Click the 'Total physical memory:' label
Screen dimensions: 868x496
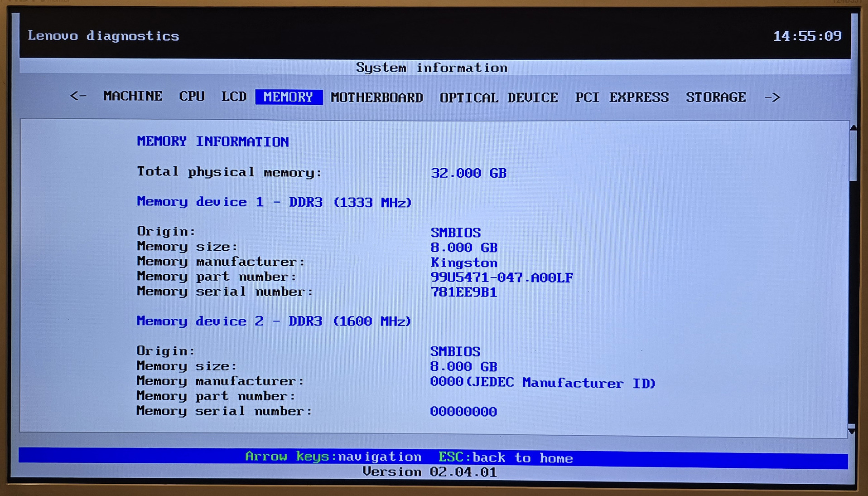(229, 172)
